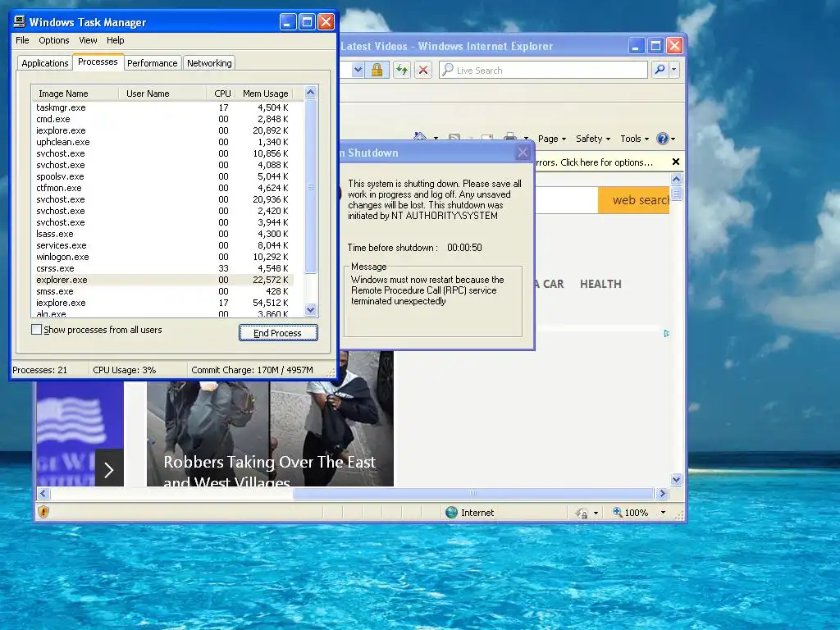Screen dimensions: 840x630
Task: Open the Page dropdown menu
Action: [x=552, y=139]
